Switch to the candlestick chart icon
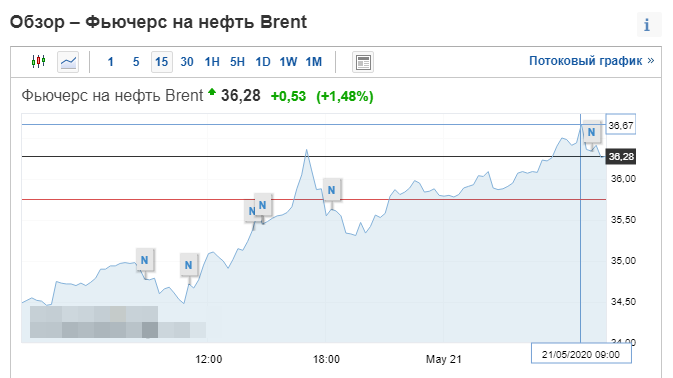 38,62
